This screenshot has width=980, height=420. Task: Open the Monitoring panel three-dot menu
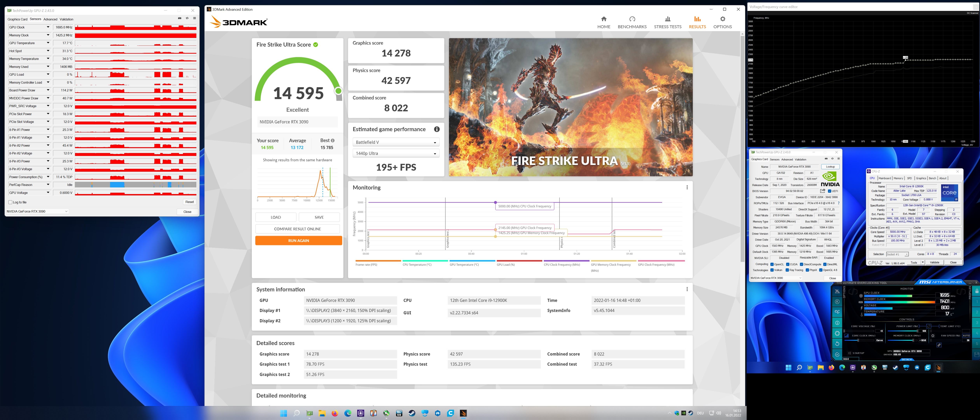click(x=687, y=187)
